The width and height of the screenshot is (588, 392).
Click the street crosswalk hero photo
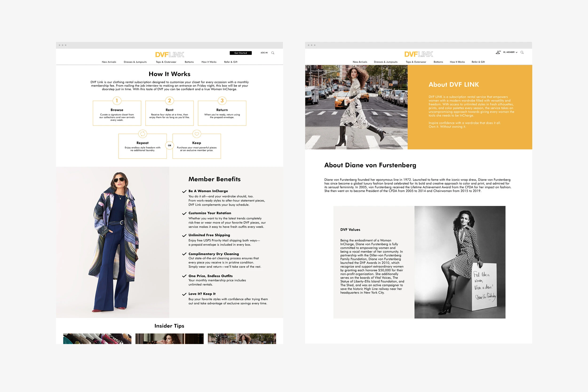tap(356, 107)
